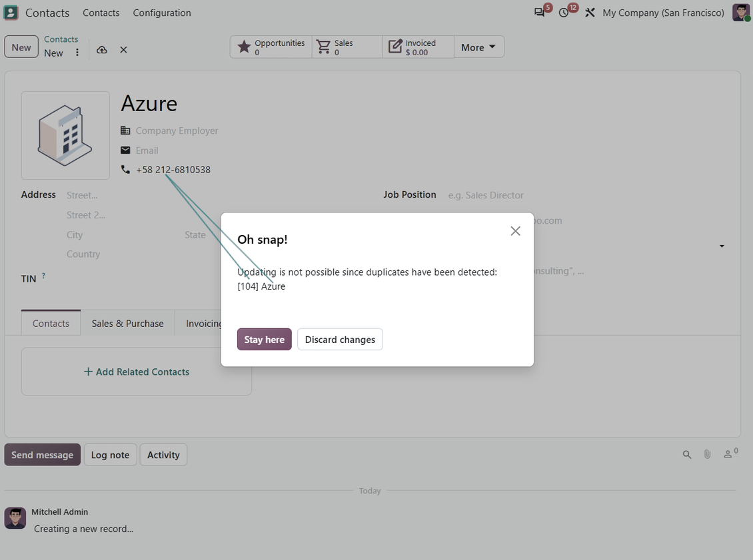Click Discard changes button
This screenshot has width=753, height=560.
pyautogui.click(x=340, y=340)
